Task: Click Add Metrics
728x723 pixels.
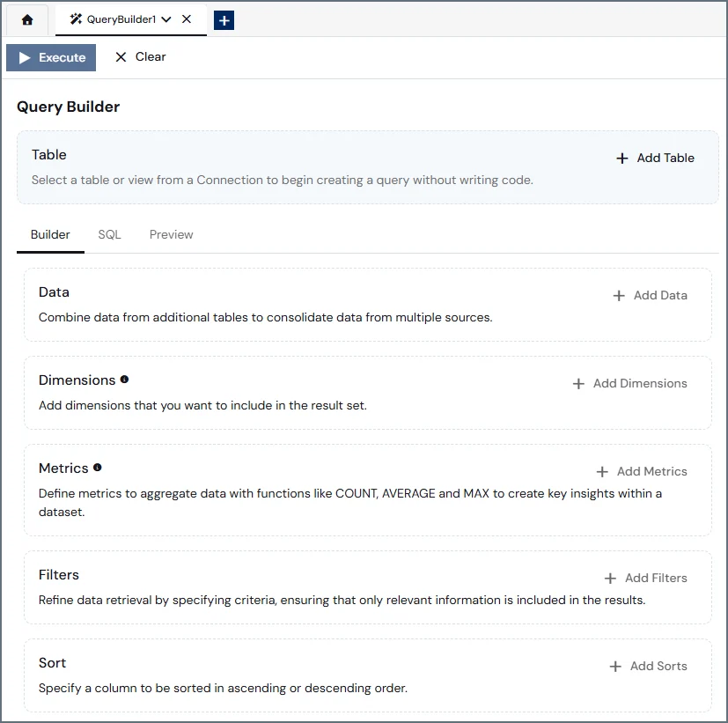Action: point(642,471)
